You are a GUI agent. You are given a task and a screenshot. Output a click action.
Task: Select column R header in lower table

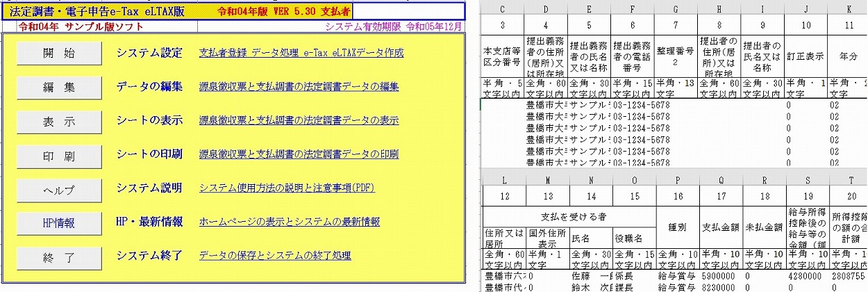click(763, 179)
